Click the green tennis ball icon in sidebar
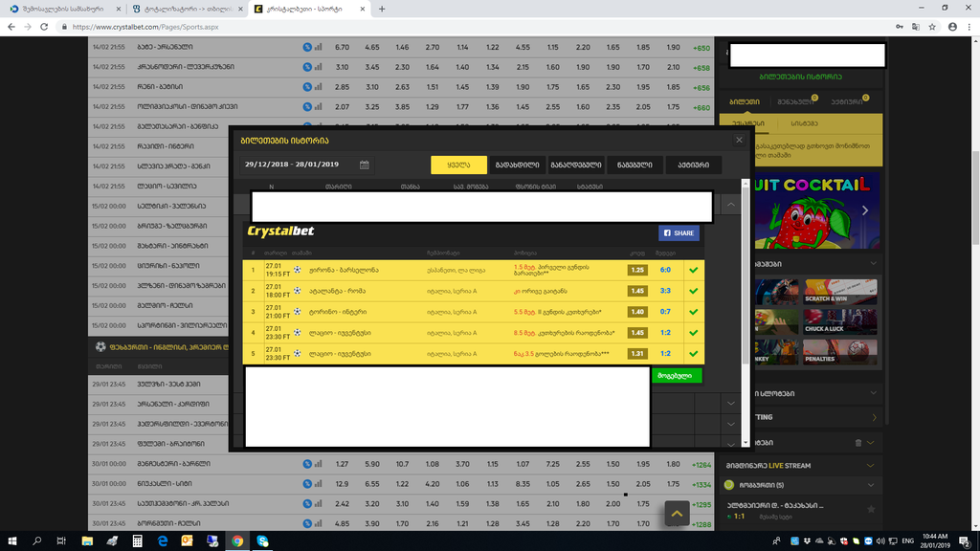The image size is (980, 551). coord(728,485)
